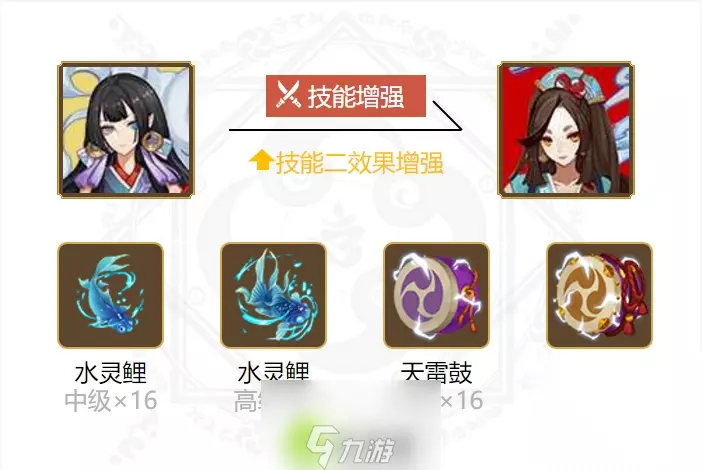Open the 技能二效果增强 text
Screen dimensions: 702x470
(360, 163)
